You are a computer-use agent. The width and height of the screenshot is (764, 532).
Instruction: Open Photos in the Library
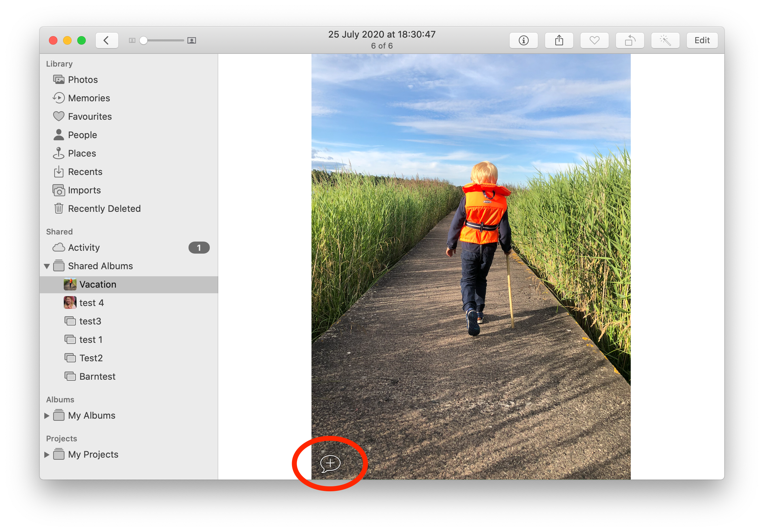point(129,80)
